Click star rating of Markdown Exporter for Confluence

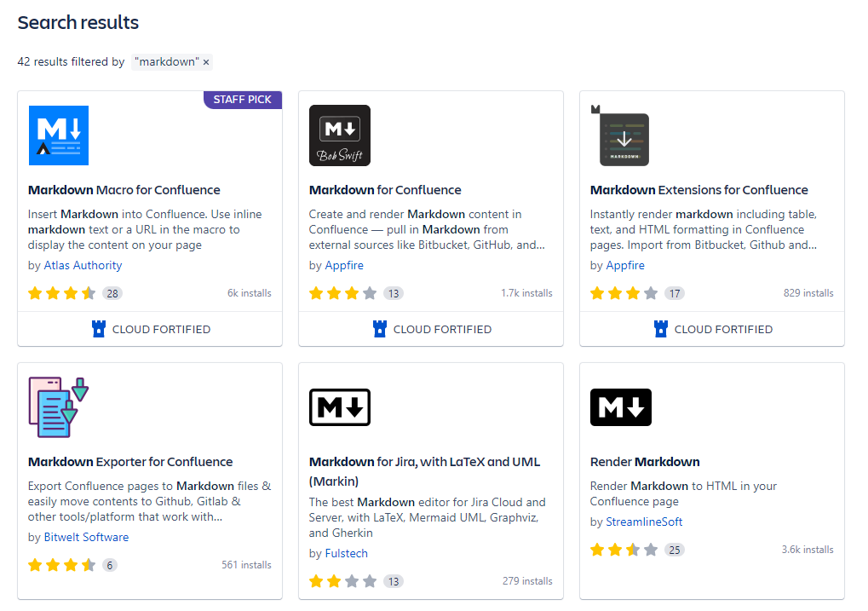click(62, 565)
